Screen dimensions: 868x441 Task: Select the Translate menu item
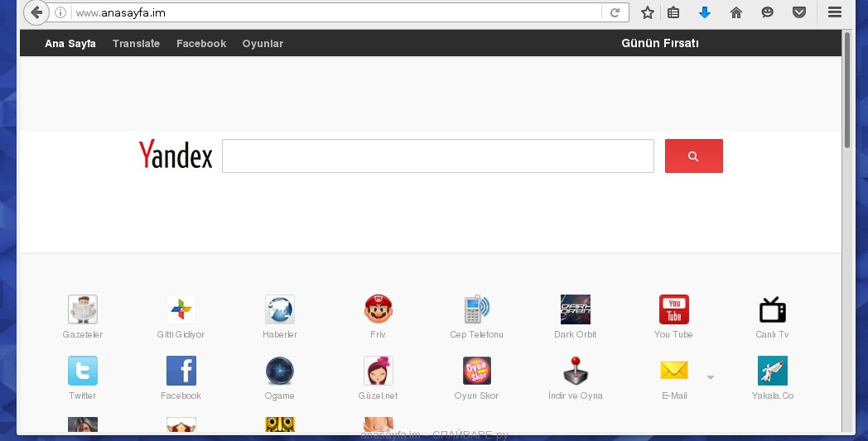pos(136,44)
